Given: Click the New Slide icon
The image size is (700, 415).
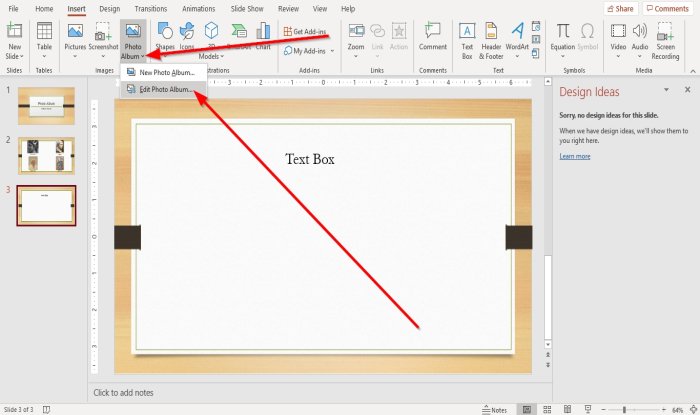Looking at the screenshot, I should point(14,31).
